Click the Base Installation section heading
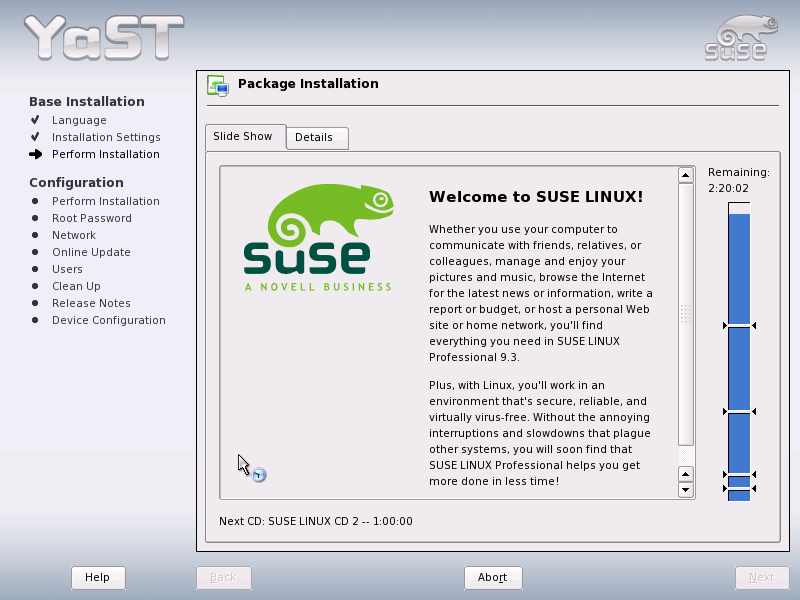Screen dimensions: 800x600 point(87,102)
